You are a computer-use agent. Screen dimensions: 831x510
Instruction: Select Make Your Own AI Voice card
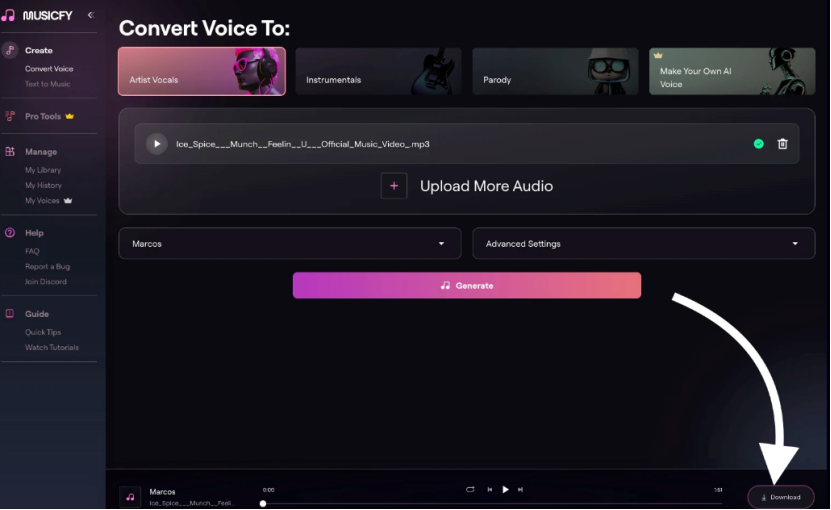click(x=732, y=72)
